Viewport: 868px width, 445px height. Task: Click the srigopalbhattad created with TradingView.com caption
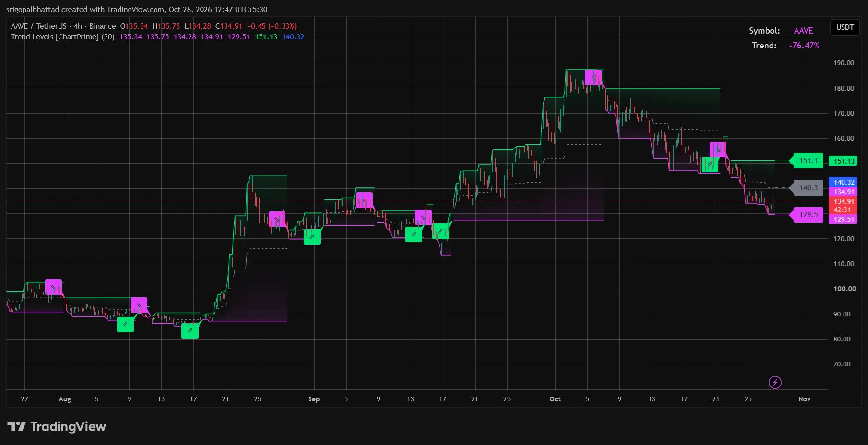[x=137, y=9]
